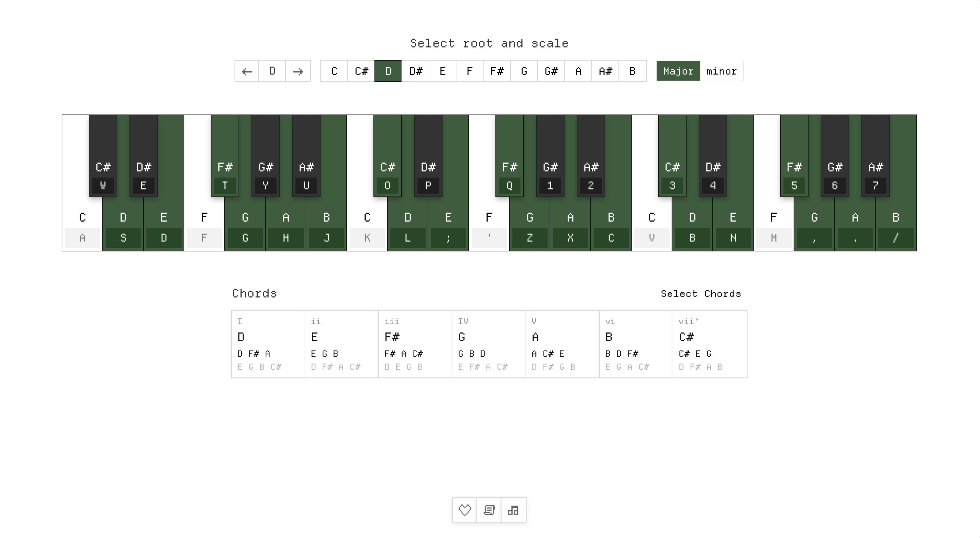Choose G# as the root note
This screenshot has width=980, height=538.
coord(551,71)
